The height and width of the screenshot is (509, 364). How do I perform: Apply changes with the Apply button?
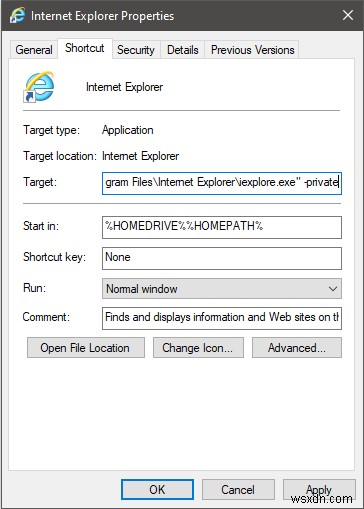tap(319, 489)
